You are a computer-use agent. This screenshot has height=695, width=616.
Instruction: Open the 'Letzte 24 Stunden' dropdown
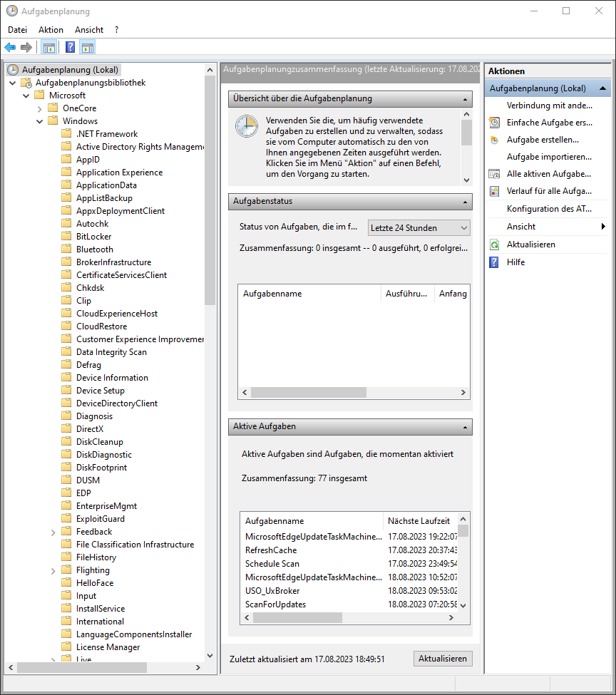pyautogui.click(x=419, y=227)
